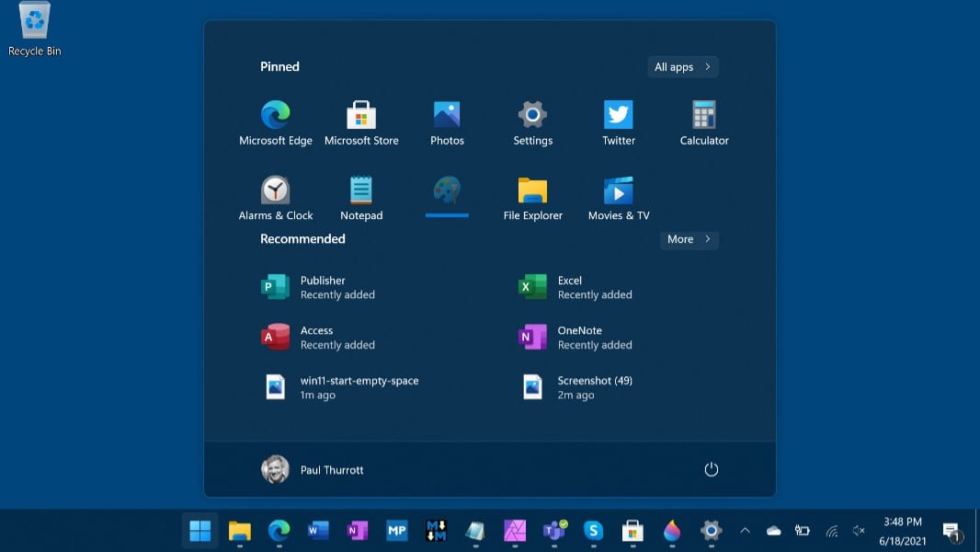The image size is (980, 552).
Task: Open Alarms & Clock
Action: coord(276,198)
